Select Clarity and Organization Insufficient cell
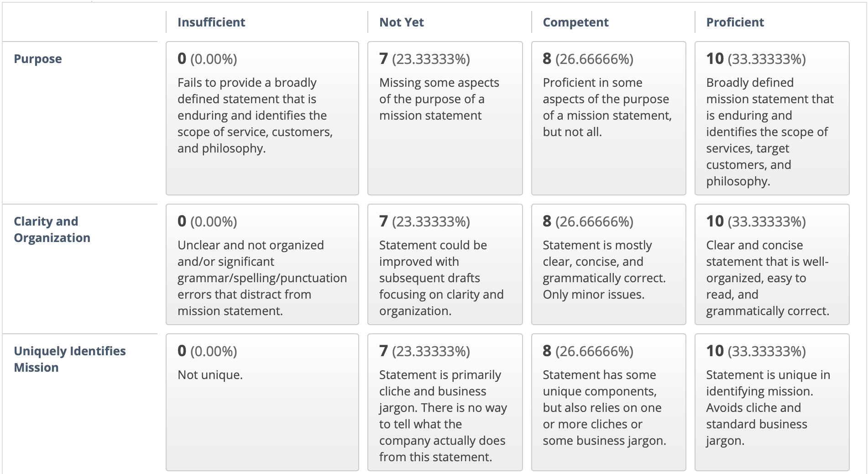This screenshot has width=868, height=474. pyautogui.click(x=262, y=264)
